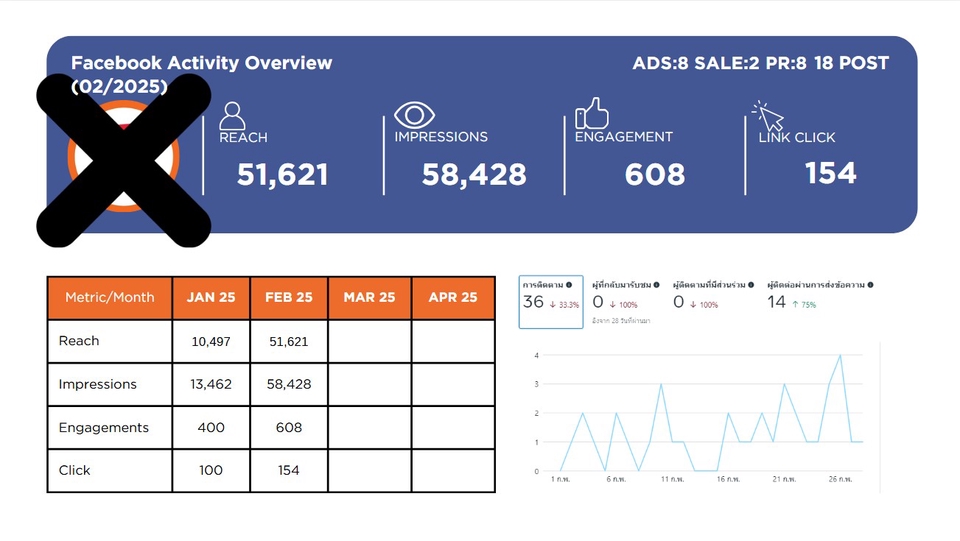Viewport: 960px width, 541px height.
Task: Click the cursor icon above LINK CLICK
Action: tap(767, 116)
